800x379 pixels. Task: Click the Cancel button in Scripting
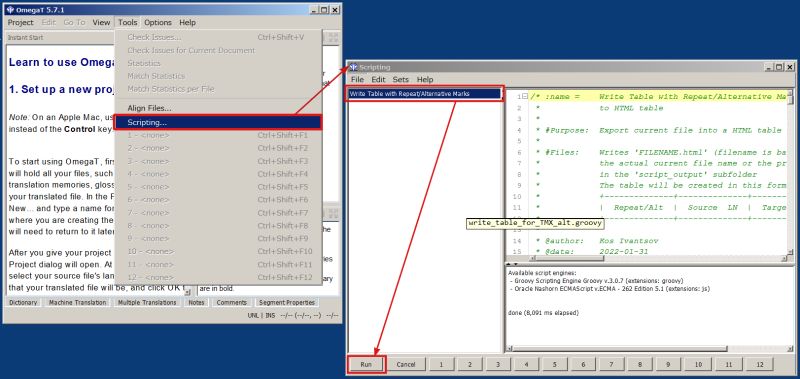pos(406,365)
